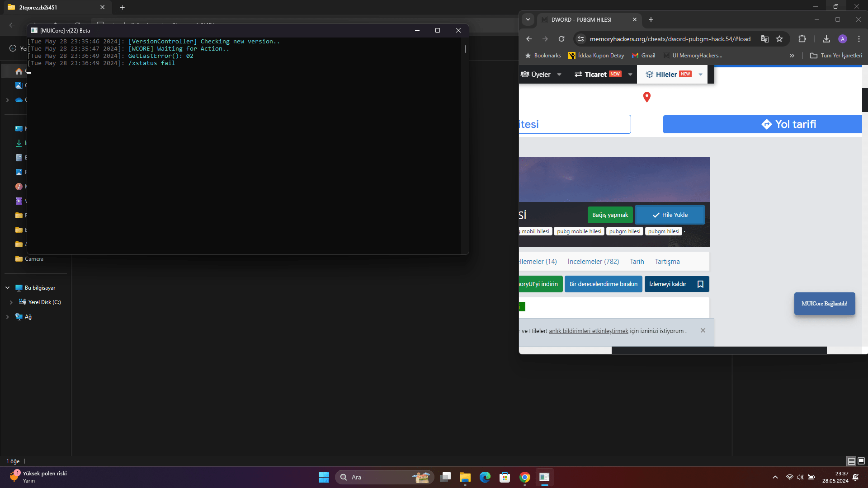Click Chrome profile avatar
The height and width of the screenshot is (488, 868).
843,39
